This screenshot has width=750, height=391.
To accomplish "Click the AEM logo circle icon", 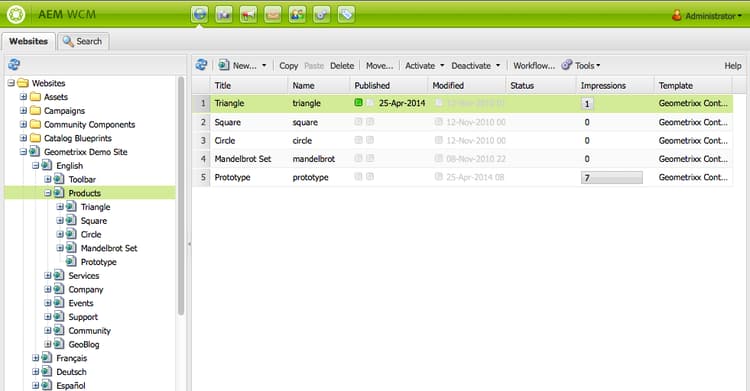I will [16, 14].
